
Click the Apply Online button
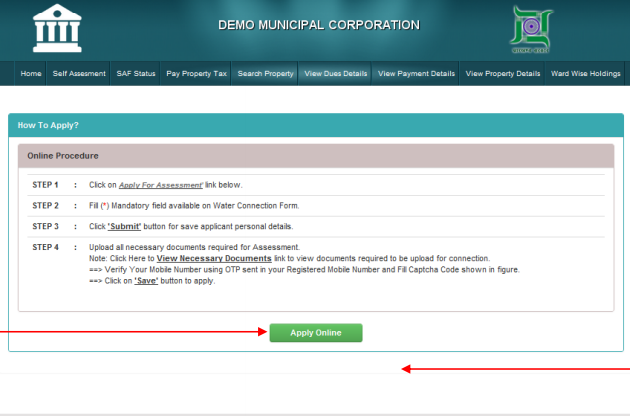pos(316,333)
